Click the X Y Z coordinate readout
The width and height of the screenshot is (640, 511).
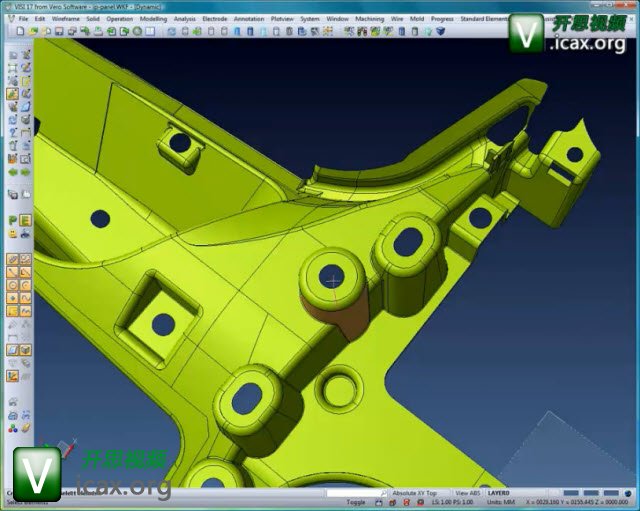577,502
